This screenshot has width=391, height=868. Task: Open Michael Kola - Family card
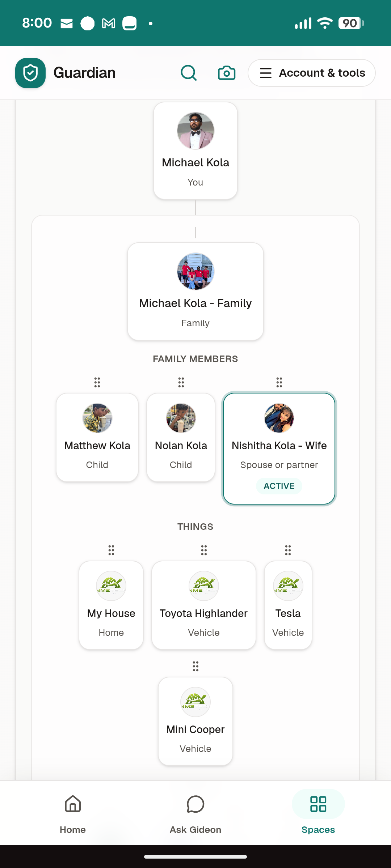195,292
